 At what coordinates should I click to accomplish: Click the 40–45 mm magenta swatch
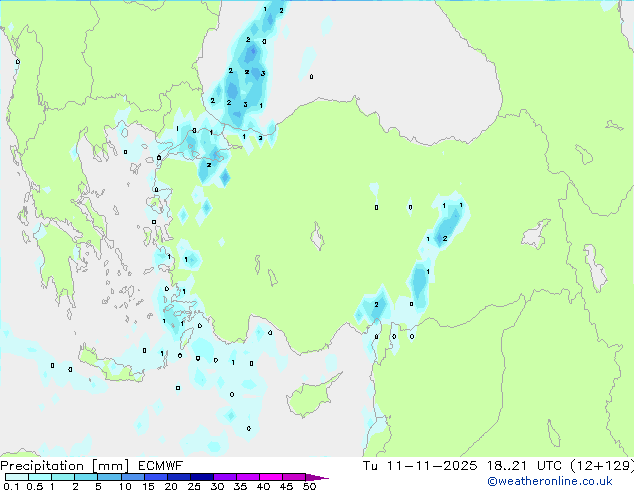coord(271,477)
